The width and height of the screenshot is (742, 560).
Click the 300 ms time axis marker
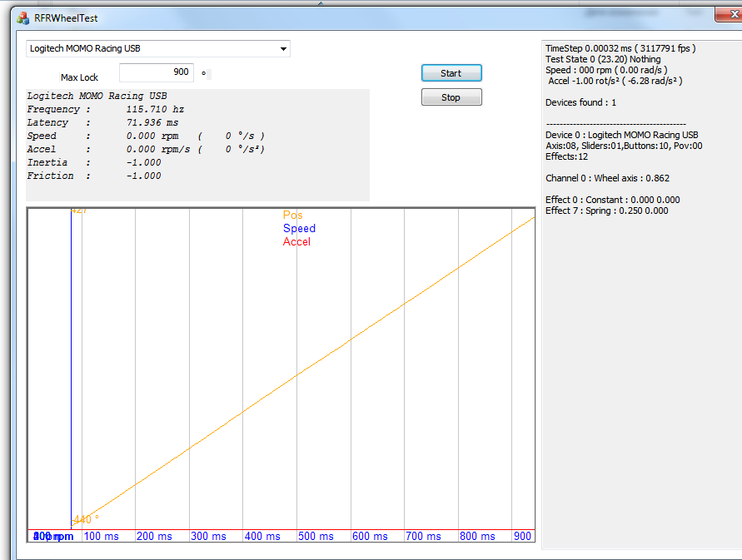click(x=209, y=537)
